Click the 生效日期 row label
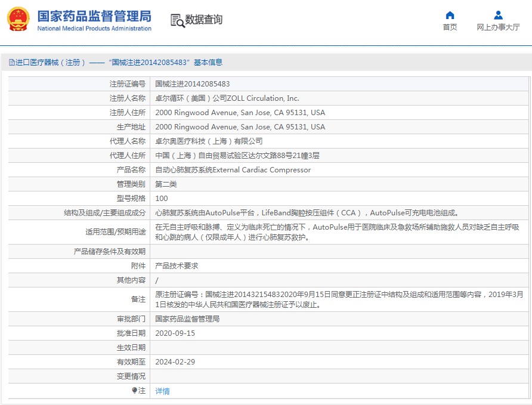The image size is (532, 405). point(131,348)
